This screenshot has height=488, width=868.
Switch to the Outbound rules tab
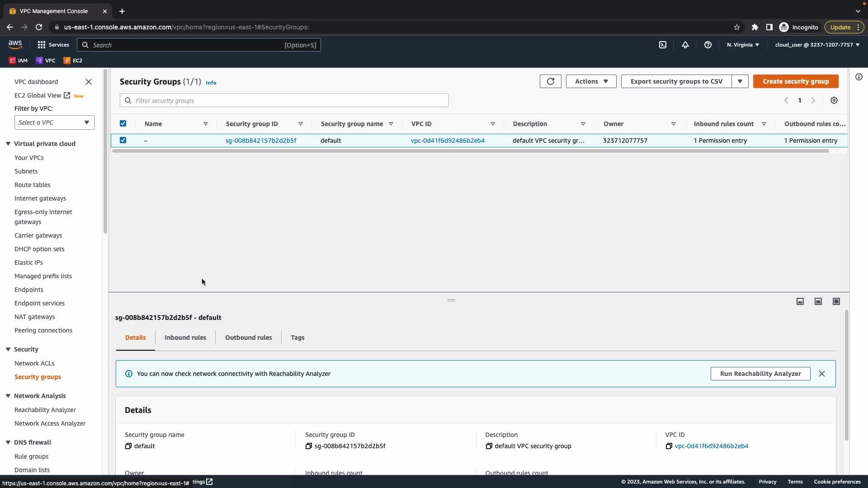coord(248,338)
